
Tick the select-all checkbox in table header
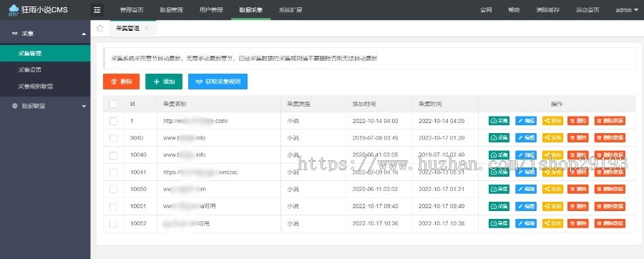pos(113,104)
